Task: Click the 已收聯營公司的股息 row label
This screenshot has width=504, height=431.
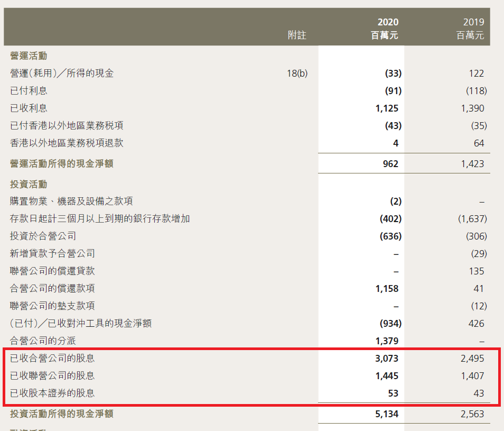Action: coord(52,375)
